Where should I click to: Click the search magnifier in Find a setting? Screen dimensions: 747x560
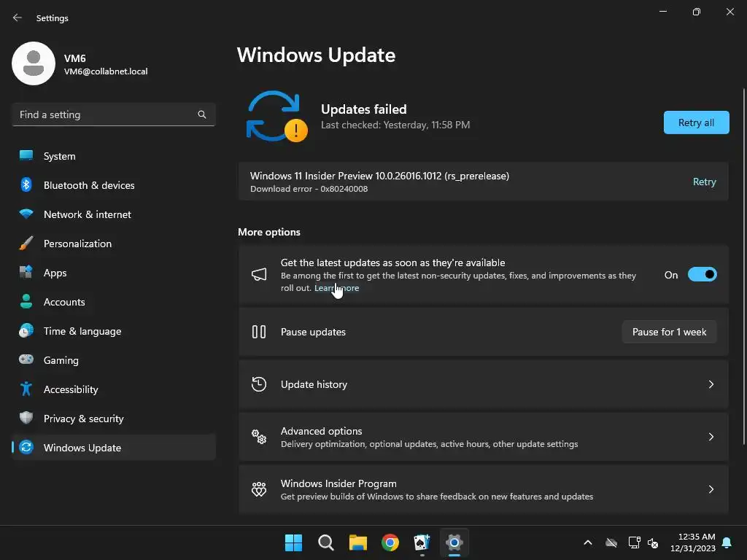click(x=202, y=114)
